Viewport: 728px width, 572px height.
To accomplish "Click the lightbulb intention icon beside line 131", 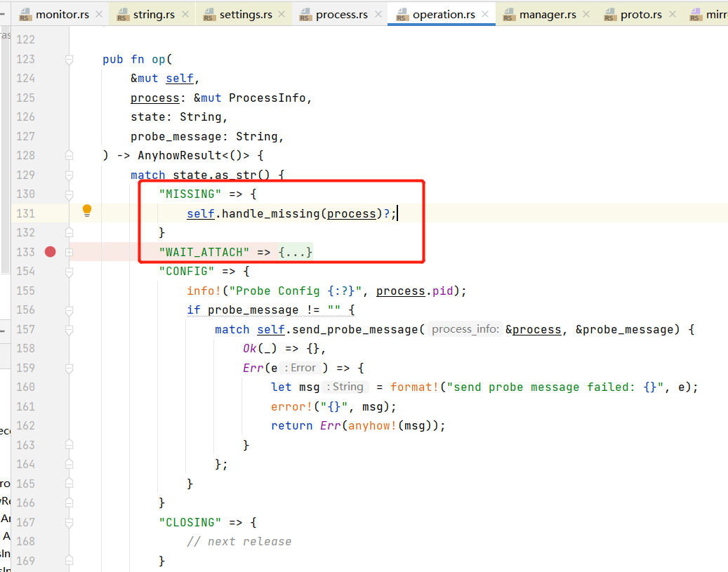I will tap(86, 209).
